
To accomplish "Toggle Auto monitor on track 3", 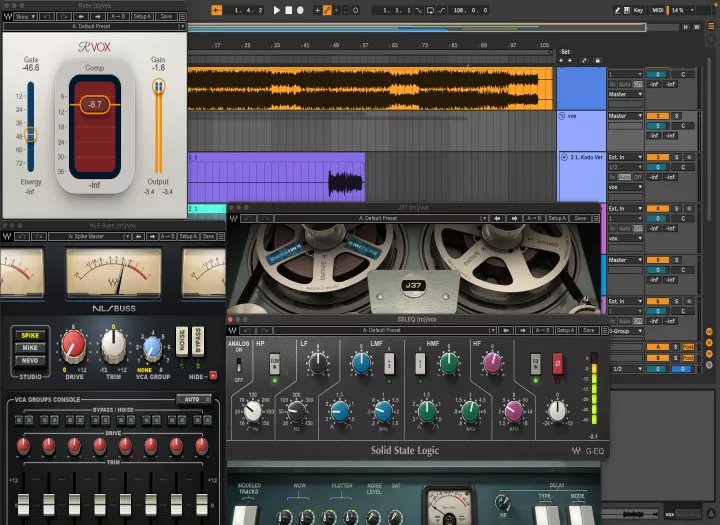I will [x=624, y=177].
